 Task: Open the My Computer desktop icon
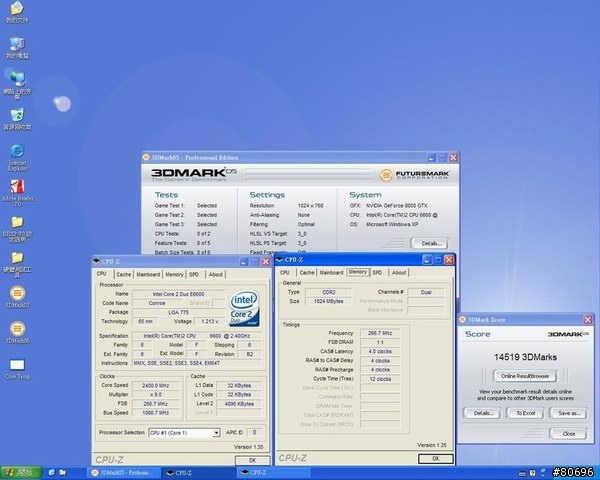click(17, 48)
